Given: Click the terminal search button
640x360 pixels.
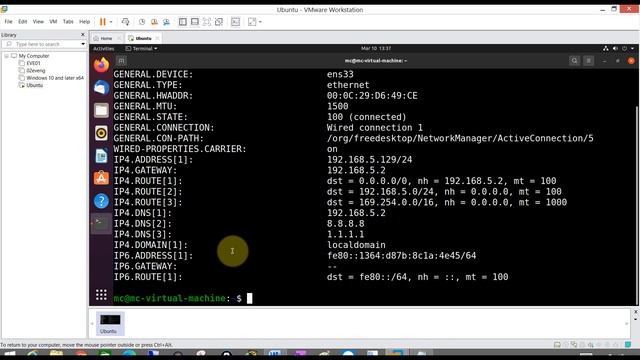Looking at the screenshot, I should point(574,61).
